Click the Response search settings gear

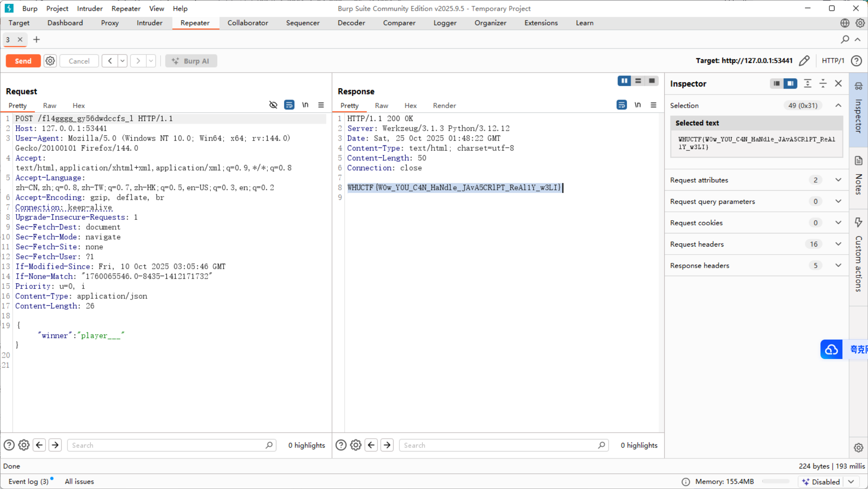(x=356, y=445)
